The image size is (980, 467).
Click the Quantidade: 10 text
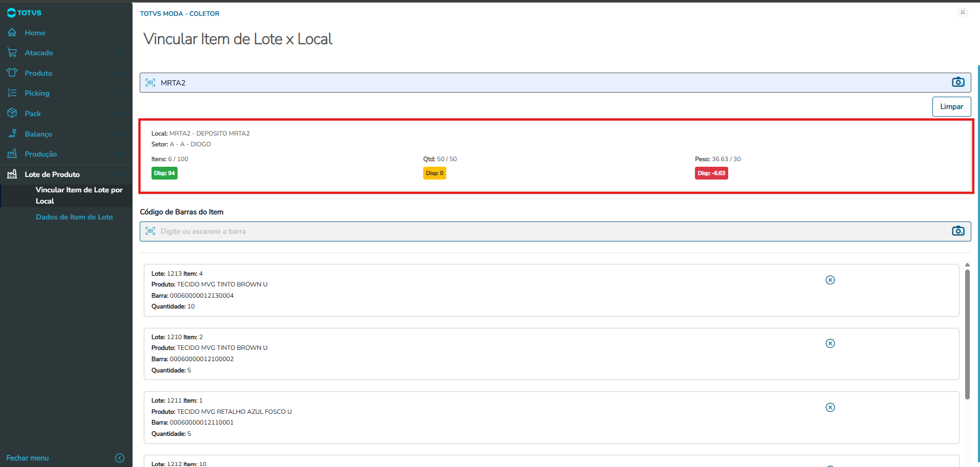173,306
